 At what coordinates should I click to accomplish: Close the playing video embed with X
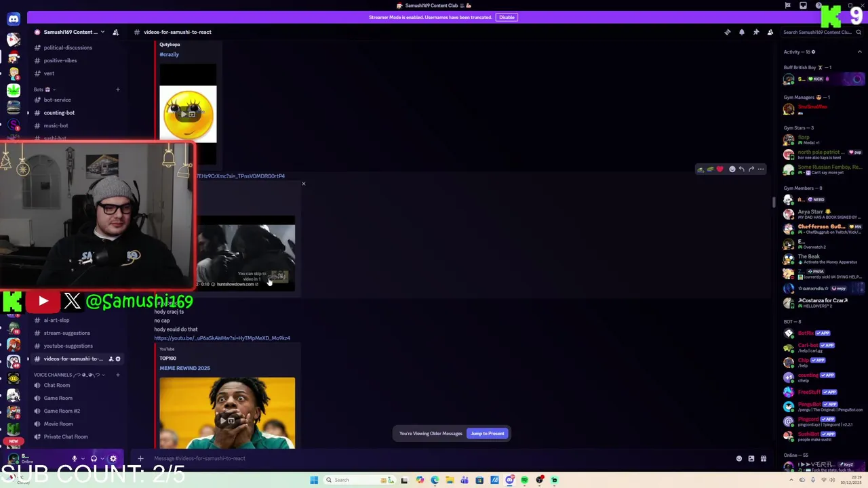(x=303, y=184)
